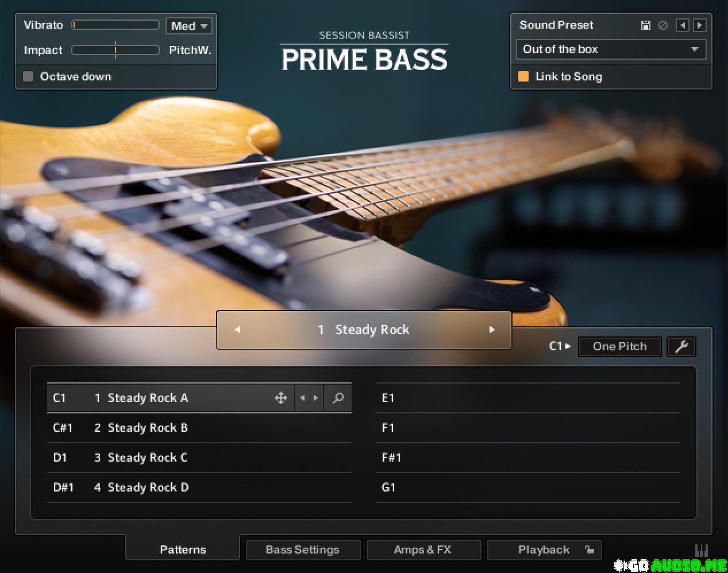Select pattern Steady Rock A
Screen dimensions: 728x573
pyautogui.click(x=199, y=398)
